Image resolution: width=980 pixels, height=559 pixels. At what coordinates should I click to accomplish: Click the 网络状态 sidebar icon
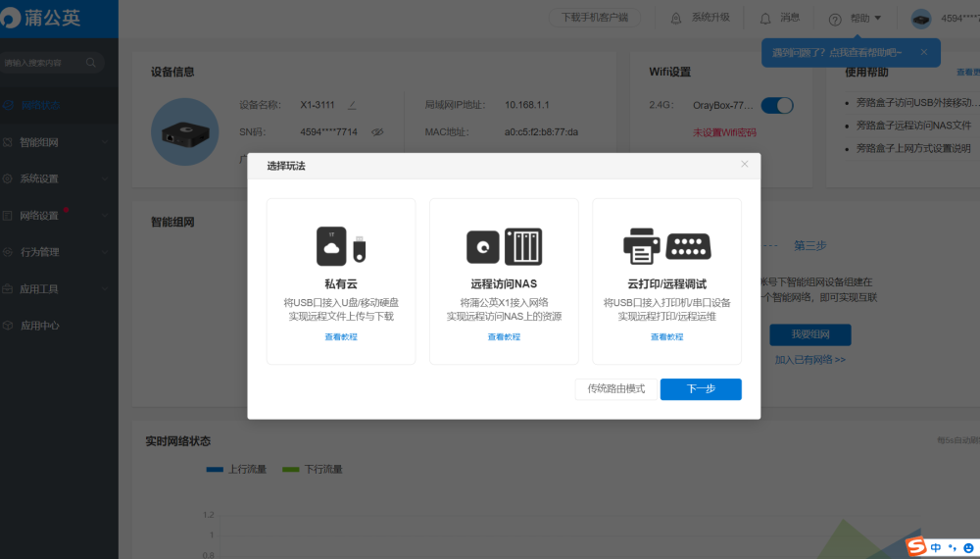[x=8, y=105]
